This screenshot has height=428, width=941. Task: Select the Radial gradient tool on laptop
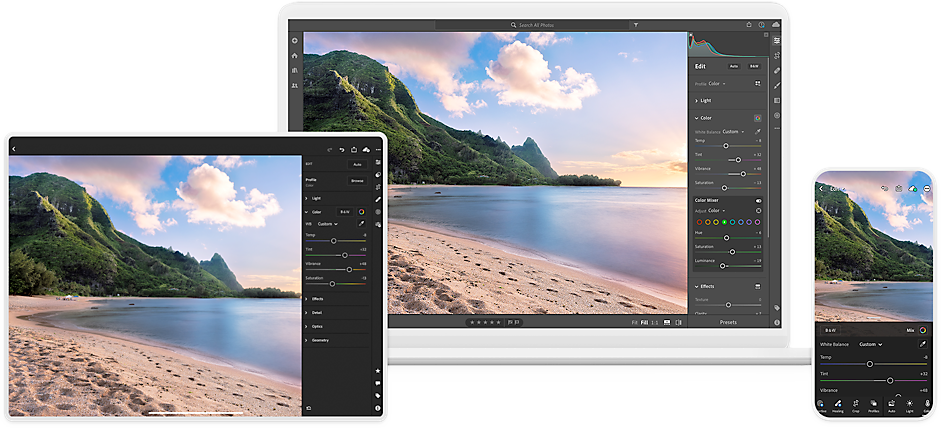click(777, 115)
